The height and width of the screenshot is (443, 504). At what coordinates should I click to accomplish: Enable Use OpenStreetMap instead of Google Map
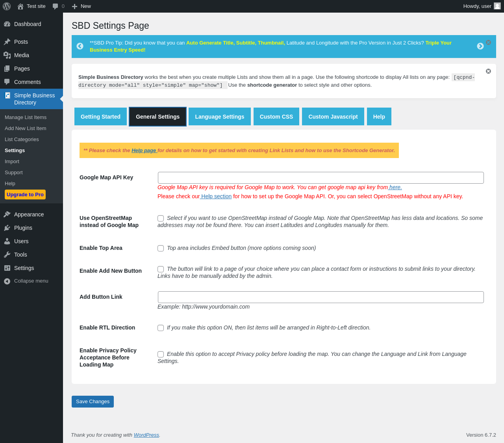[161, 218]
